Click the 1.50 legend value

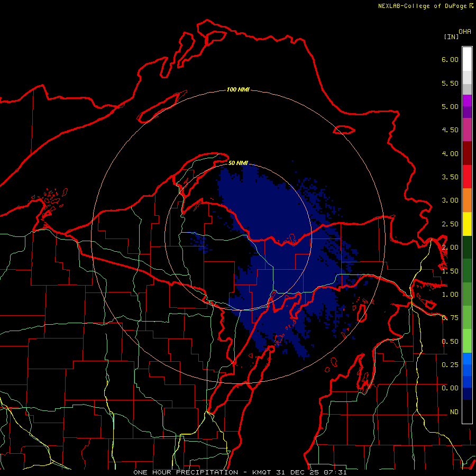point(450,271)
